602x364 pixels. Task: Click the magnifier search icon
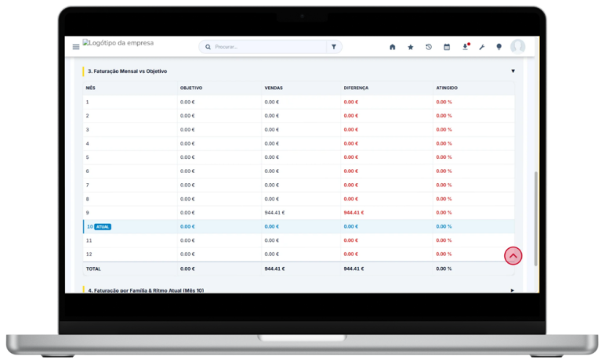click(x=208, y=47)
